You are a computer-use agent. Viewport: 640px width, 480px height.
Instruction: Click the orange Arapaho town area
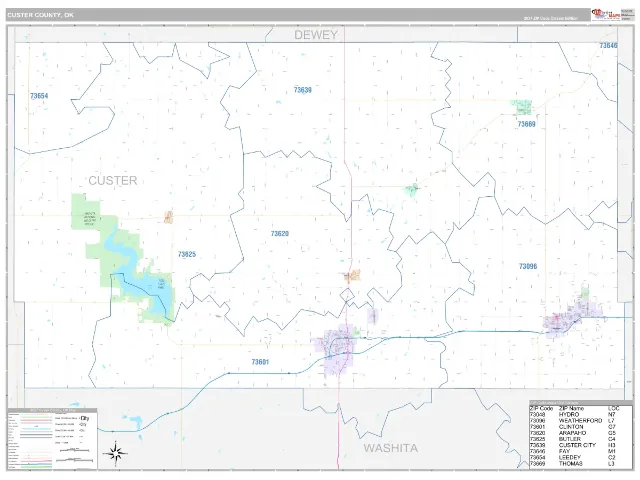pos(352,276)
